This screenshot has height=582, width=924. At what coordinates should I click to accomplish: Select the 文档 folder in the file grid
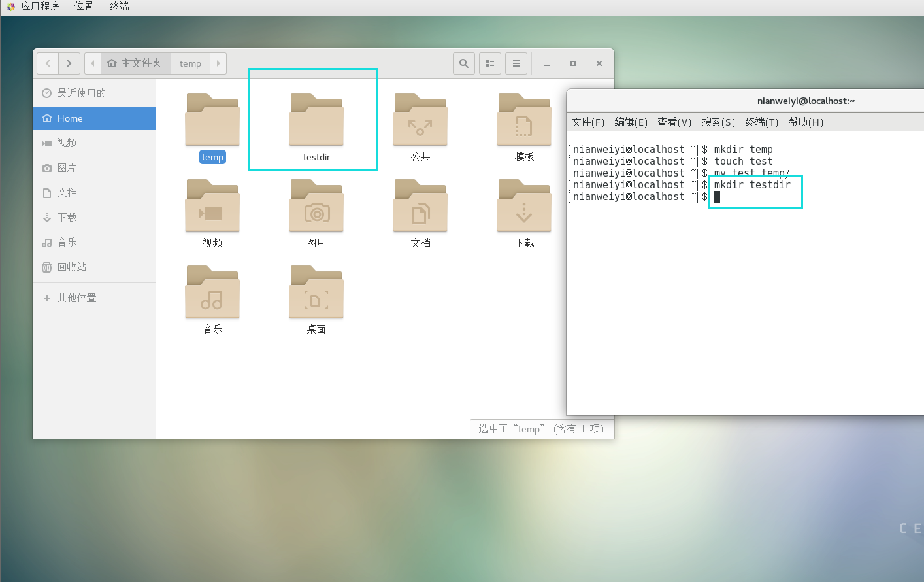pos(420,206)
